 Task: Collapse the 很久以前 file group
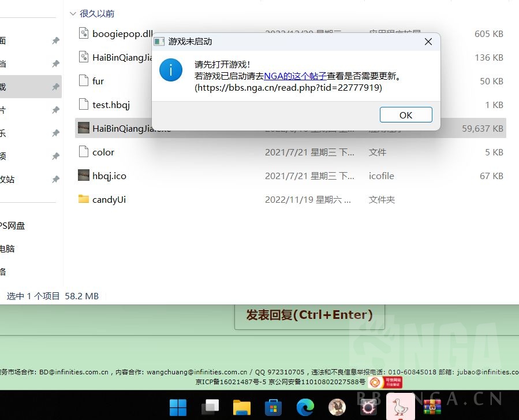pyautogui.click(x=73, y=13)
